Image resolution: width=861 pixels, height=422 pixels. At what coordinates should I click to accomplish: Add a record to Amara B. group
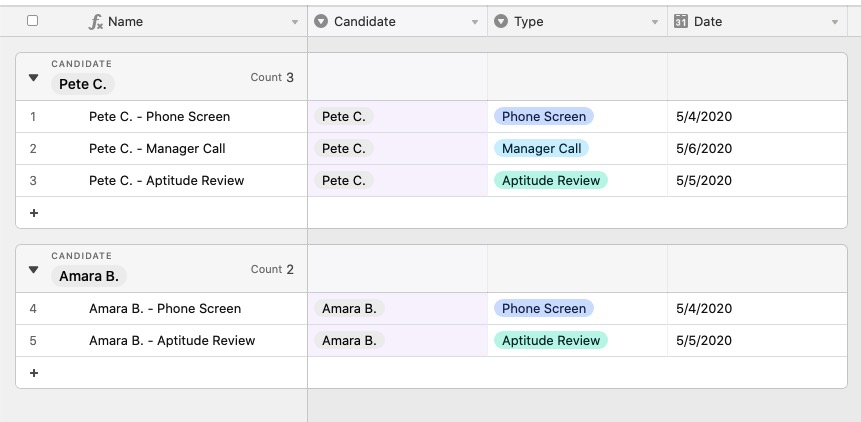coord(33,373)
